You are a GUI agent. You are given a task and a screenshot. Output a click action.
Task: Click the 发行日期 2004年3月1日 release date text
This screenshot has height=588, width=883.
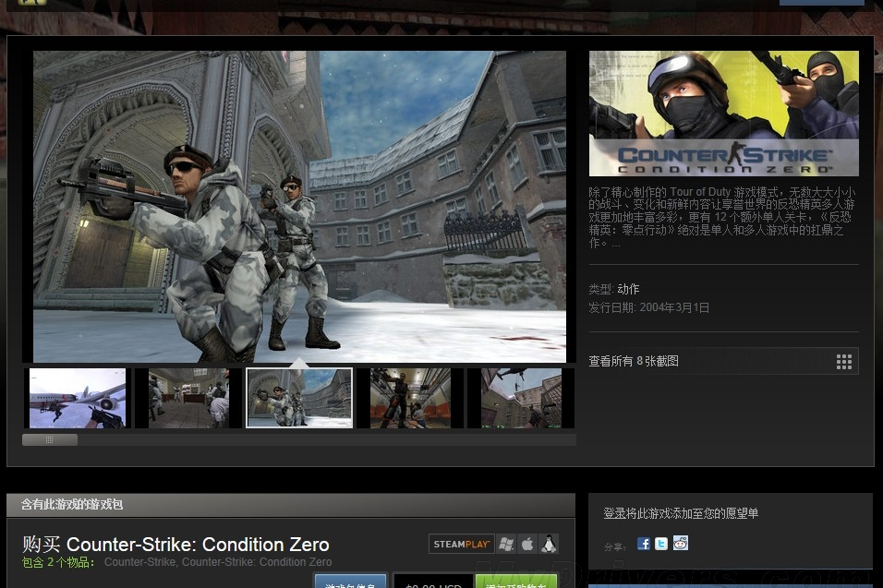pos(648,307)
